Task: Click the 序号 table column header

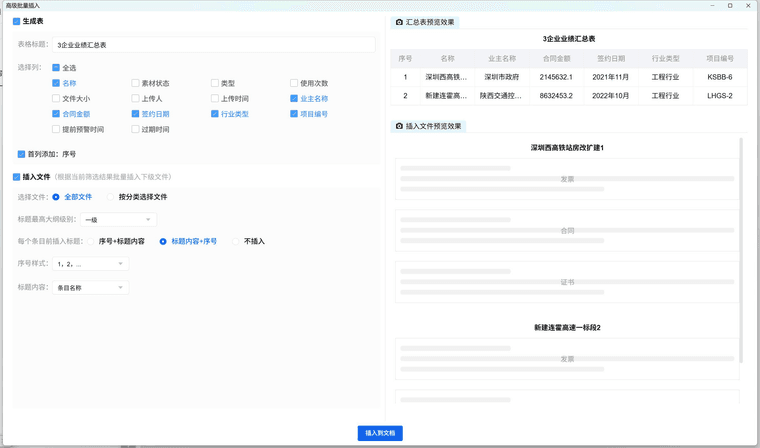Action: pyautogui.click(x=405, y=59)
